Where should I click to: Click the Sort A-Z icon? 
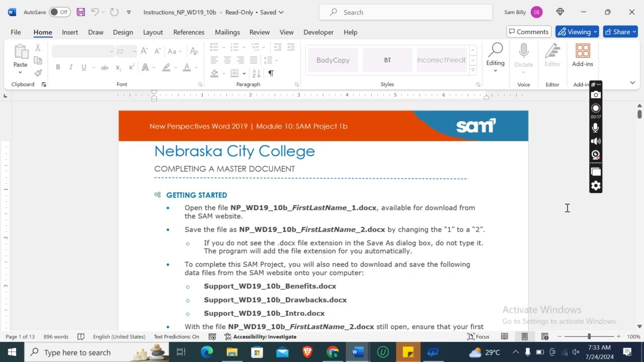pyautogui.click(x=256, y=73)
